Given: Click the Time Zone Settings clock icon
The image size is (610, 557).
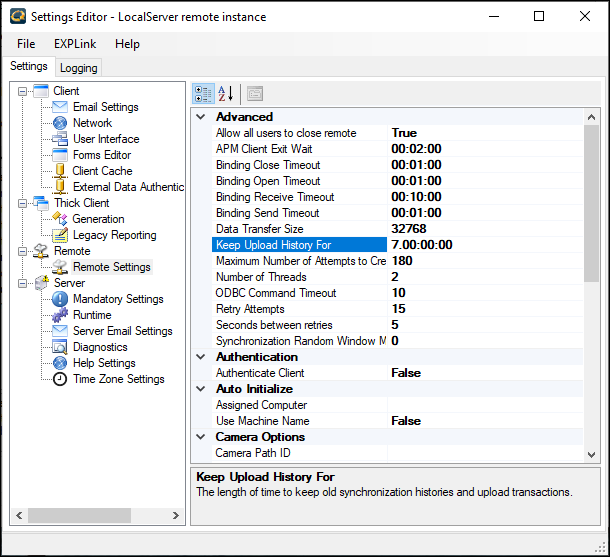Looking at the screenshot, I should (60, 379).
